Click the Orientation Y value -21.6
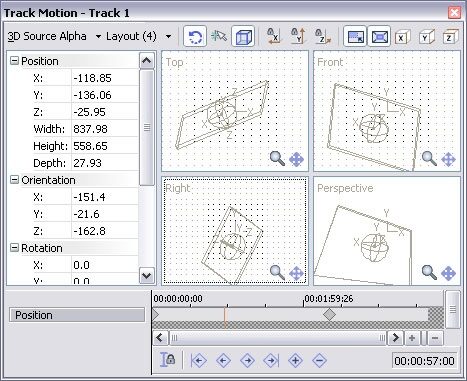 coord(105,214)
